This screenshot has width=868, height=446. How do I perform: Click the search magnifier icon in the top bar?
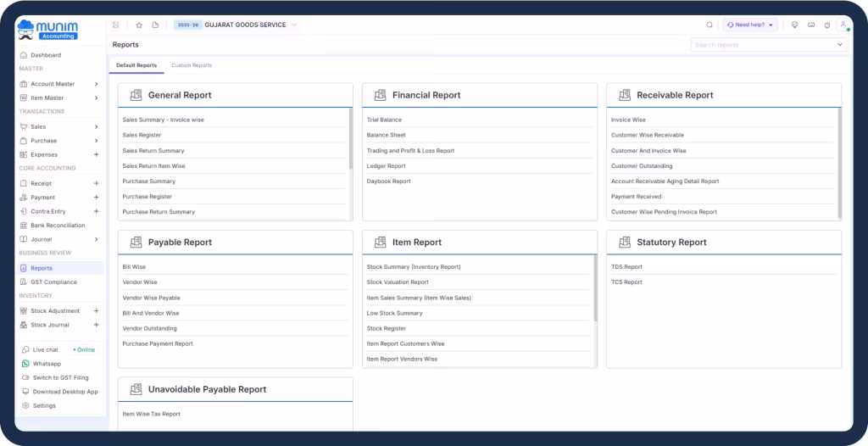(709, 25)
